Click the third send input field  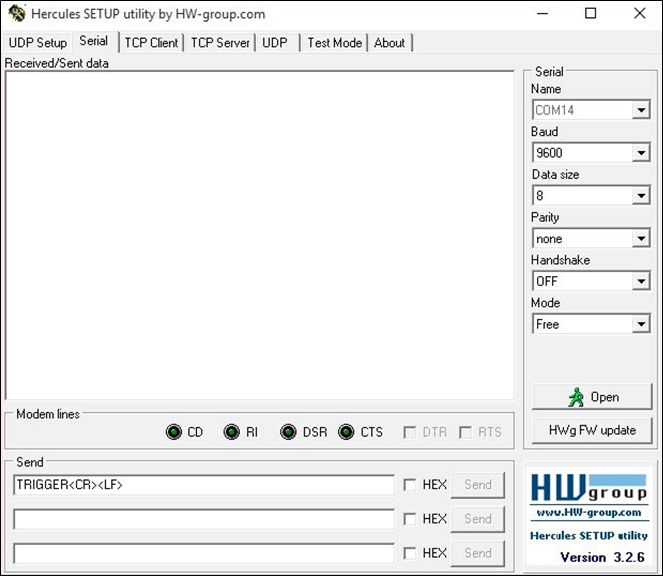point(204,553)
